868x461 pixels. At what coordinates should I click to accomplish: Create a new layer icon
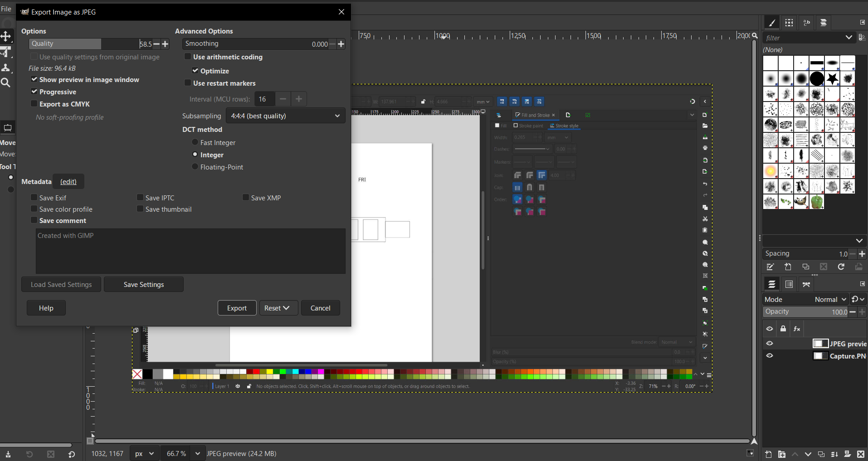768,454
